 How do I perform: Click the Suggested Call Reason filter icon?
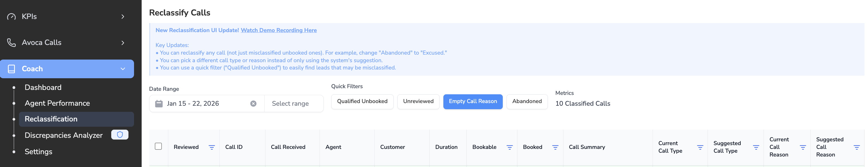pyautogui.click(x=856, y=147)
